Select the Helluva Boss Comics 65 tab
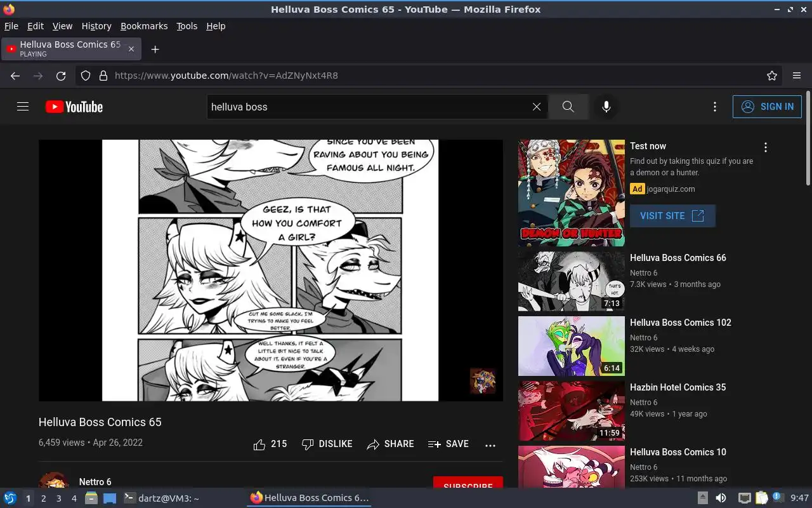Image resolution: width=812 pixels, height=508 pixels. pyautogui.click(x=71, y=49)
